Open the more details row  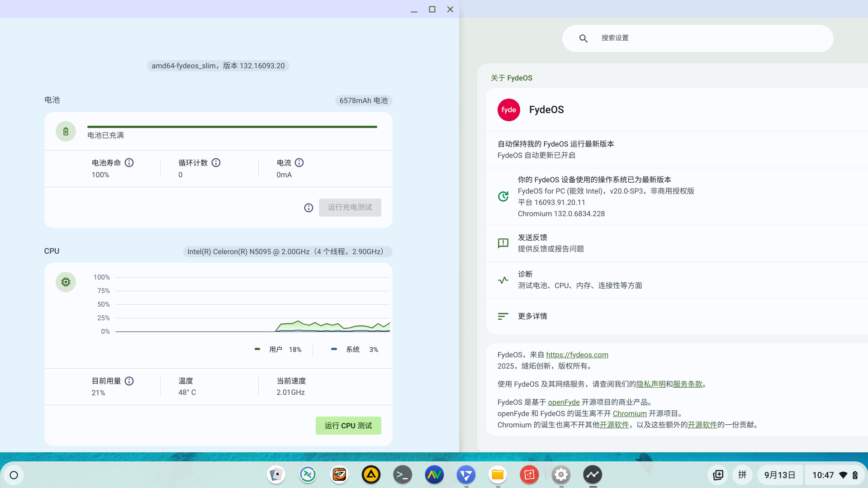point(677,316)
